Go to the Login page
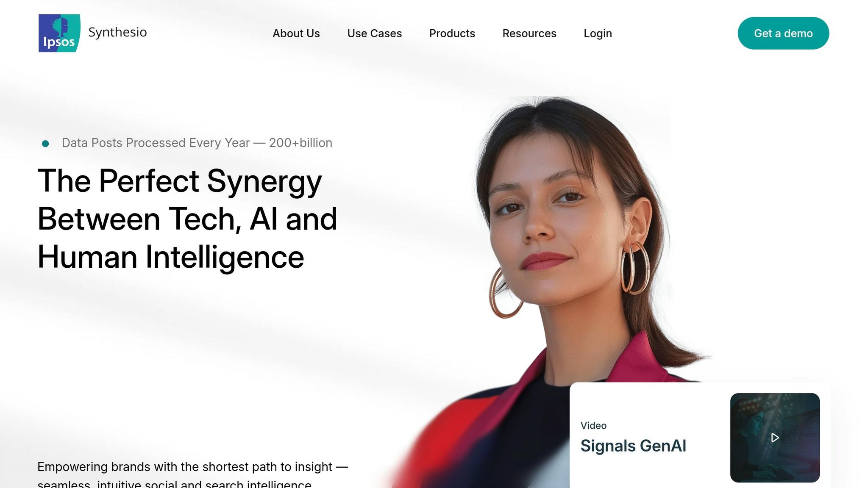Viewport: 868px width, 488px height. tap(598, 33)
